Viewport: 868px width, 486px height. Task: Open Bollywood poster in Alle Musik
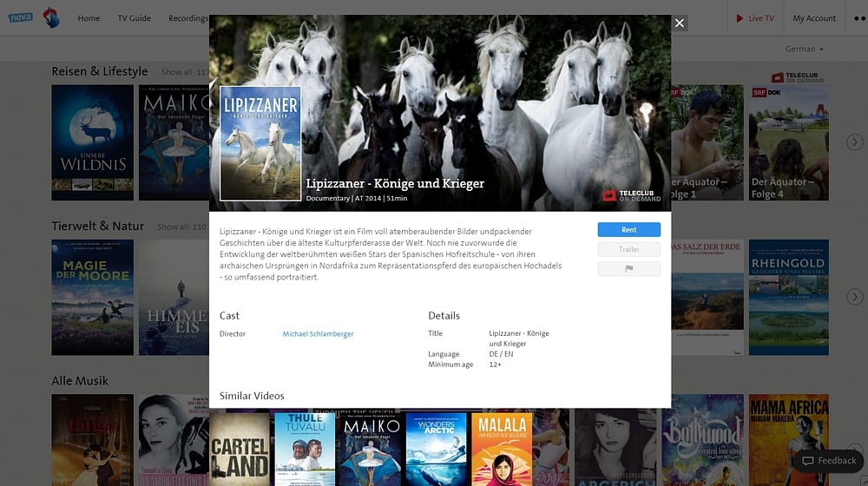pyautogui.click(x=702, y=440)
